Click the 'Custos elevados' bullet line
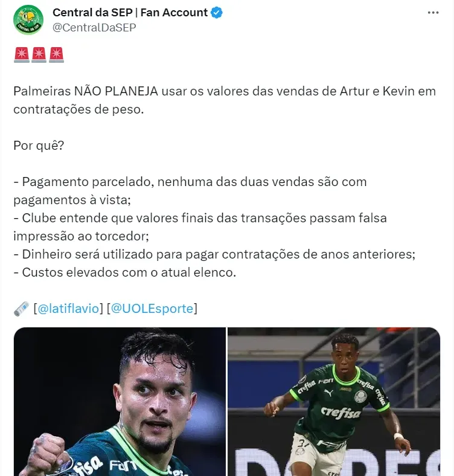Screen dimensions: 454x476 125,272
